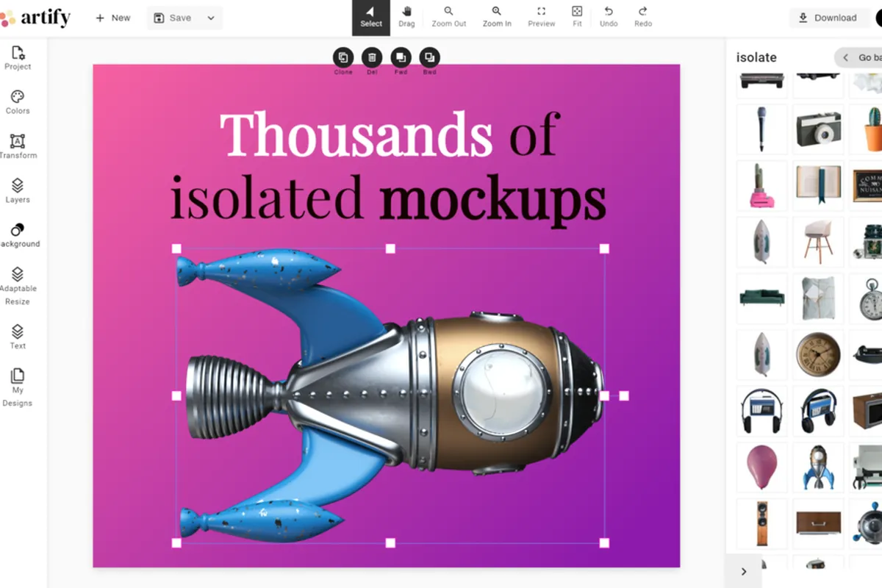Select the Select tool in the top toolbar
This screenshot has height=588, width=882.
[x=371, y=18]
